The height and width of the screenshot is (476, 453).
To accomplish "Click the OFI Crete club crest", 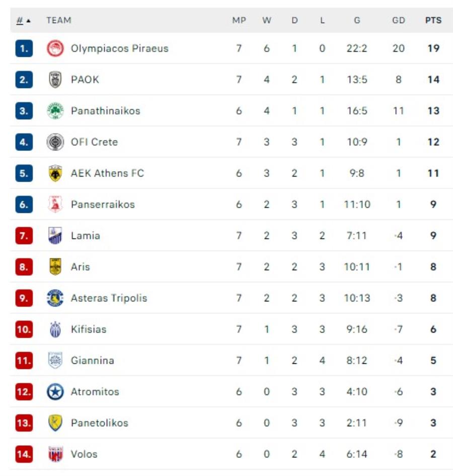I will pos(55,142).
